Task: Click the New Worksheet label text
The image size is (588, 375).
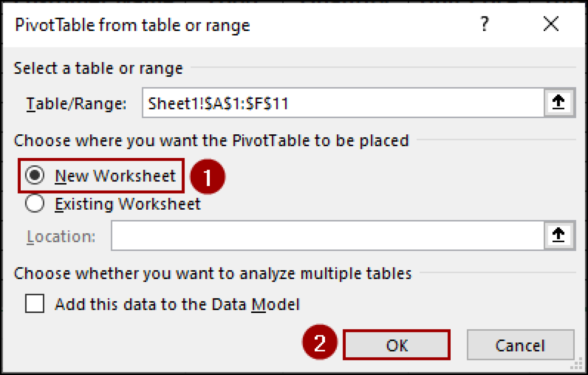Action: tap(116, 176)
